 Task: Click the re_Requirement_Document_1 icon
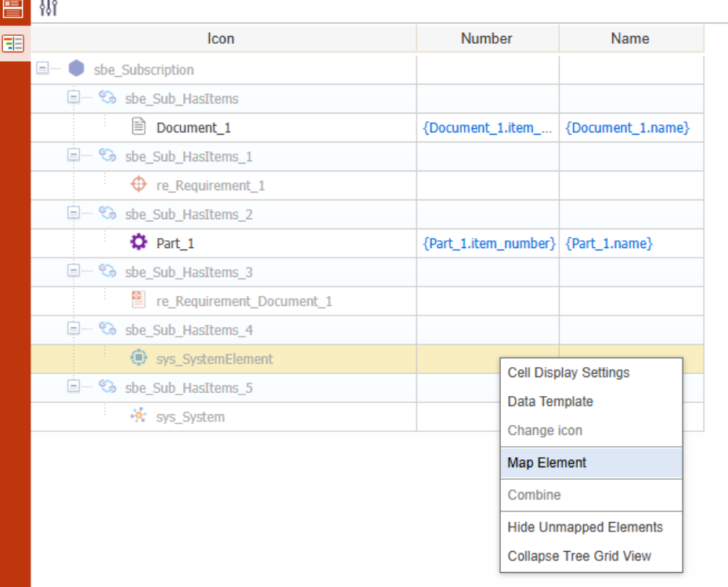coord(139,301)
